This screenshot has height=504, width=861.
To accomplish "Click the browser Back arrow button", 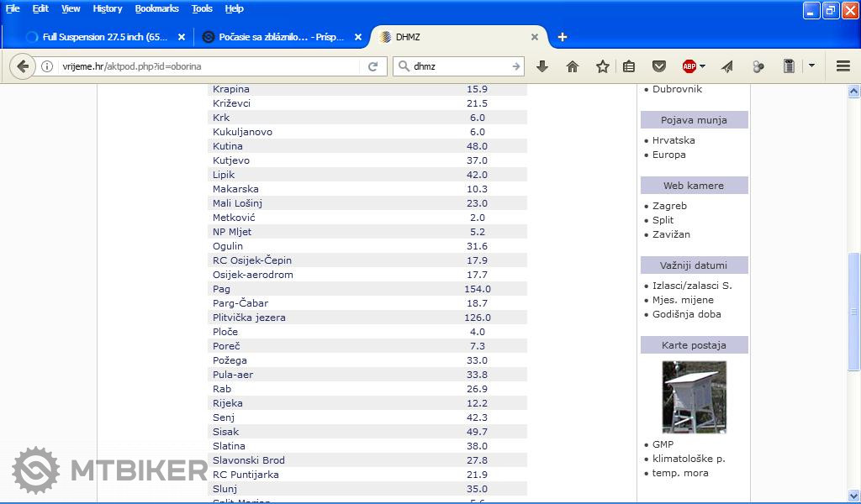I will coord(23,66).
